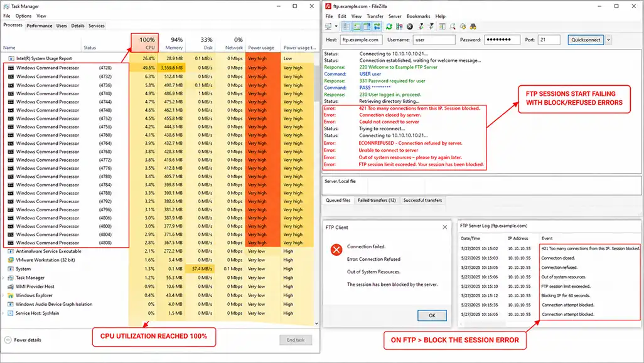Screen dimensions: 644x363
Task: Open the Edit menu in FileZilla
Action: [342, 16]
